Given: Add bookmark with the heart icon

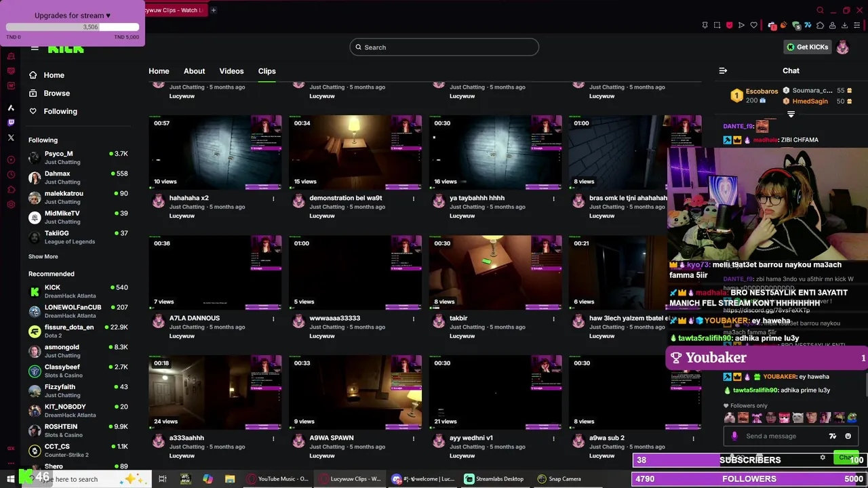Looking at the screenshot, I should [x=754, y=25].
